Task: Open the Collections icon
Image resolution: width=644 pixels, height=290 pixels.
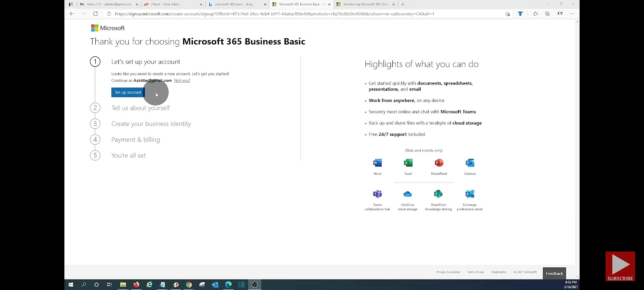Action: click(547, 14)
